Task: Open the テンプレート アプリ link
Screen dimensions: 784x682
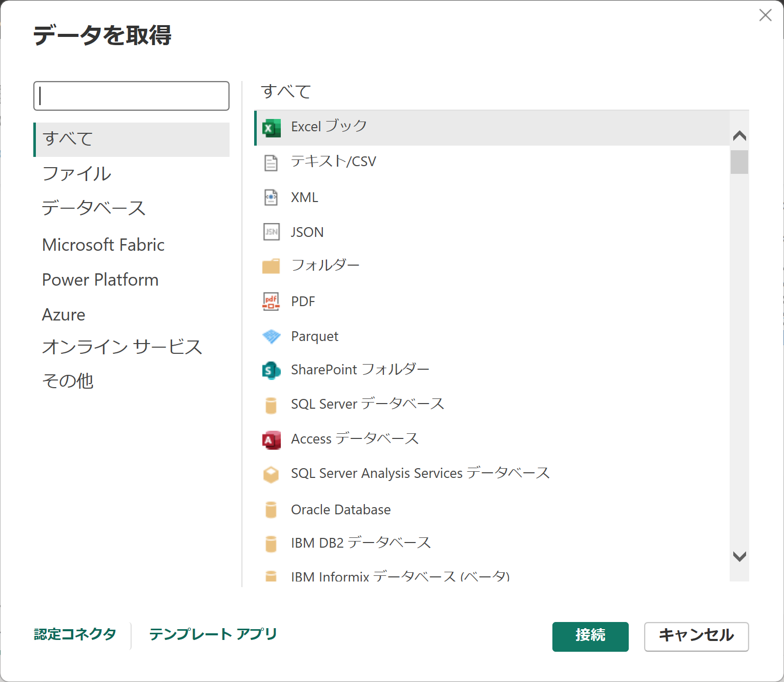Action: point(213,634)
